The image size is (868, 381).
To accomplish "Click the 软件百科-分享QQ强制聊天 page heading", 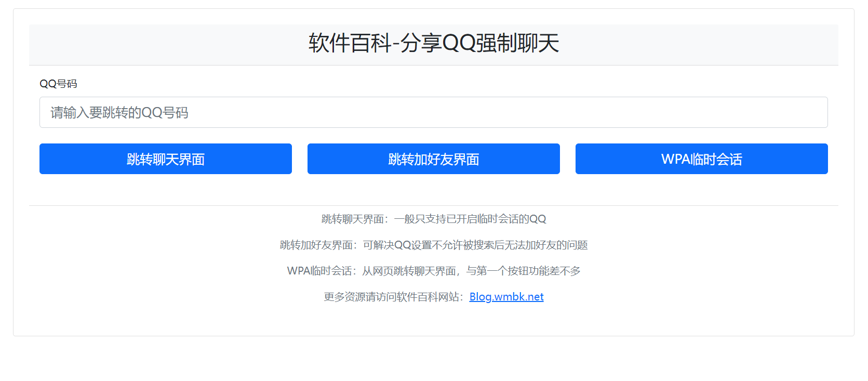I will 433,43.
